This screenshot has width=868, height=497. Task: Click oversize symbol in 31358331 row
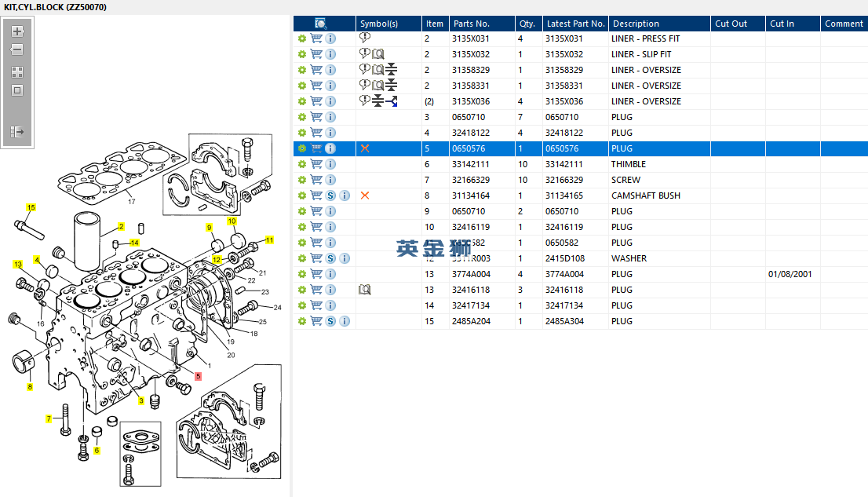(392, 86)
